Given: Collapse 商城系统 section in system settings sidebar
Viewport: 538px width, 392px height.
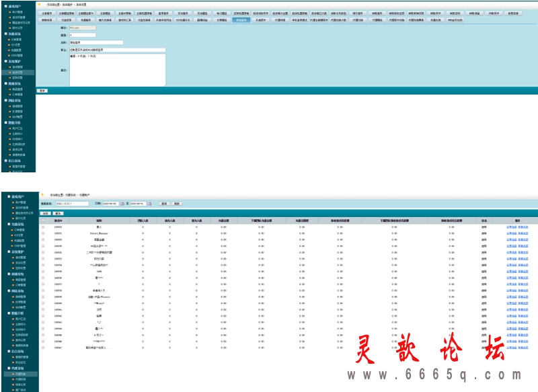Looking at the screenshot, I should (x=5, y=83).
